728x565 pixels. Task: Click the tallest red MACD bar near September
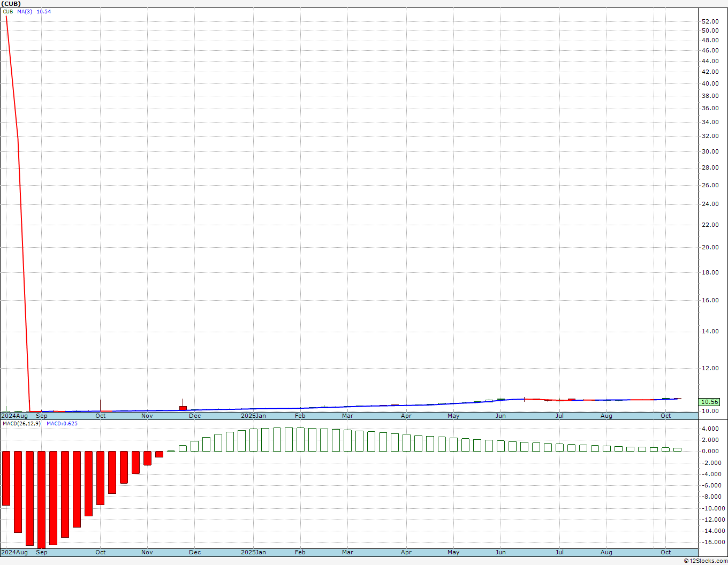coord(41,500)
